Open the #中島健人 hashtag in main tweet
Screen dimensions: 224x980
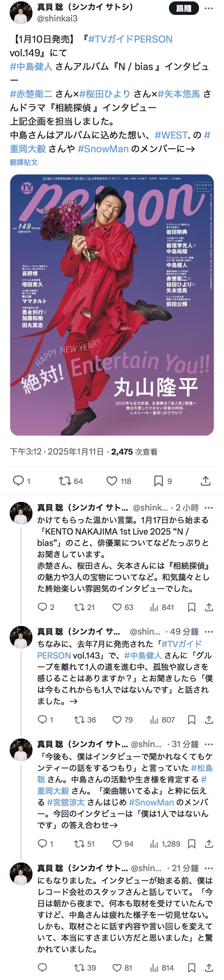click(x=31, y=67)
